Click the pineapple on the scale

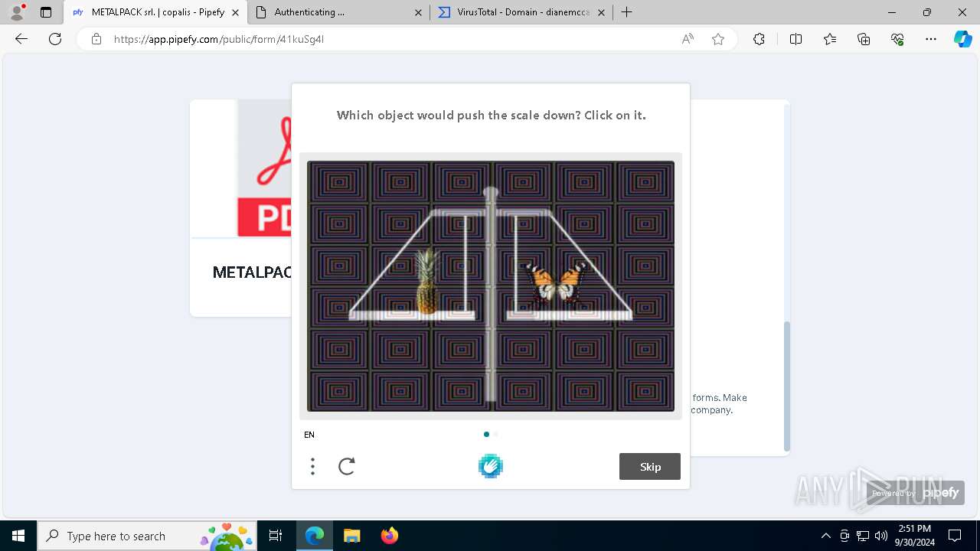[x=427, y=282]
